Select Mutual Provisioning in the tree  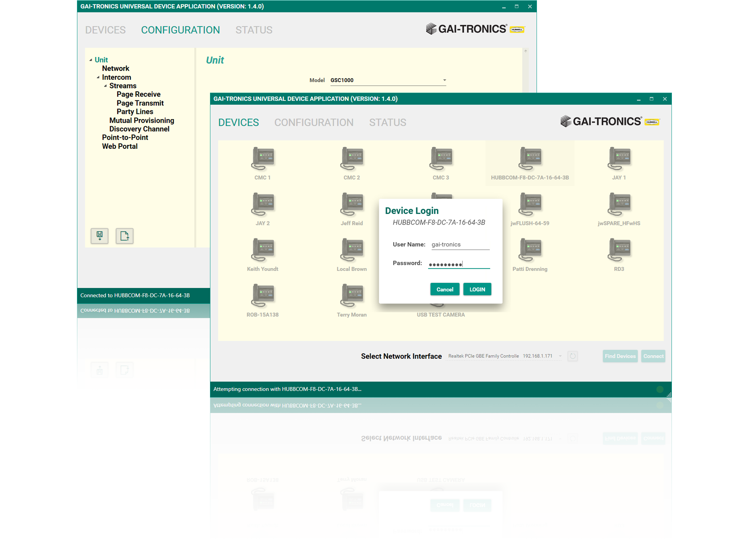(x=142, y=120)
